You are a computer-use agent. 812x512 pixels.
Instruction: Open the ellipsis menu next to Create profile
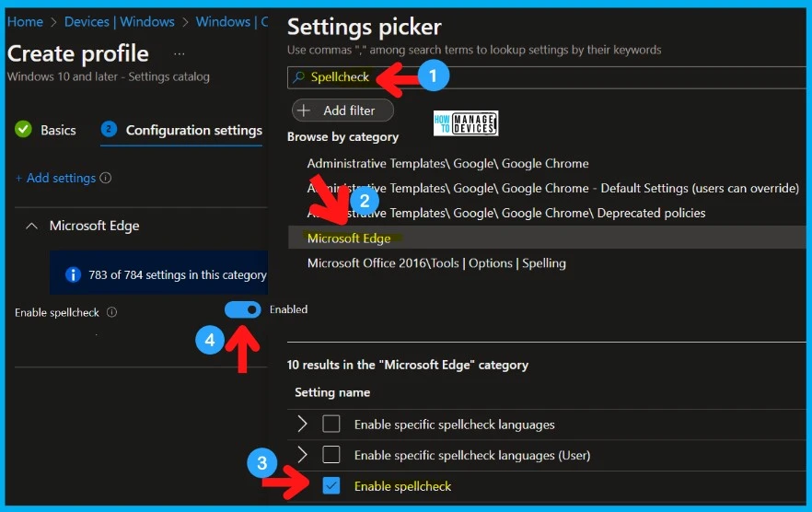click(180, 54)
